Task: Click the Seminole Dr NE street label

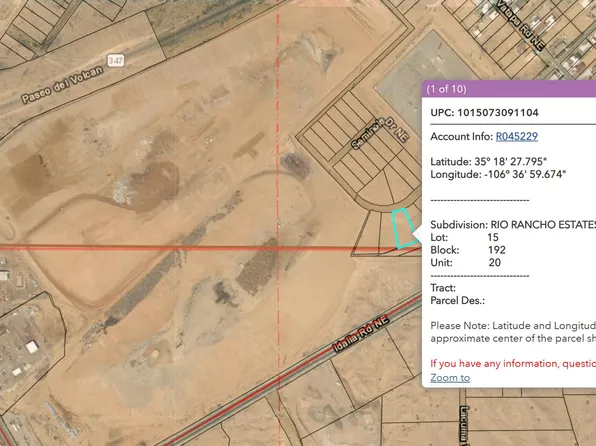Action: pyautogui.click(x=380, y=133)
